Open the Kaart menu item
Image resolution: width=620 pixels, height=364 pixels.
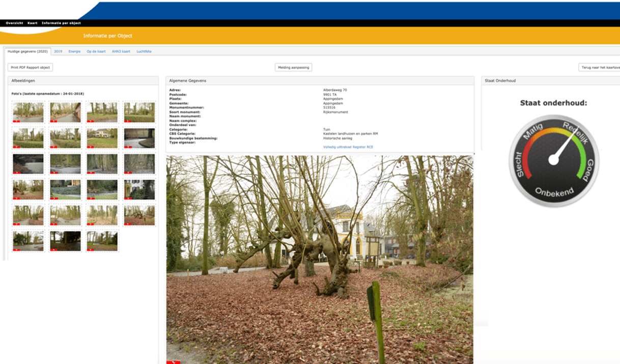click(x=32, y=23)
